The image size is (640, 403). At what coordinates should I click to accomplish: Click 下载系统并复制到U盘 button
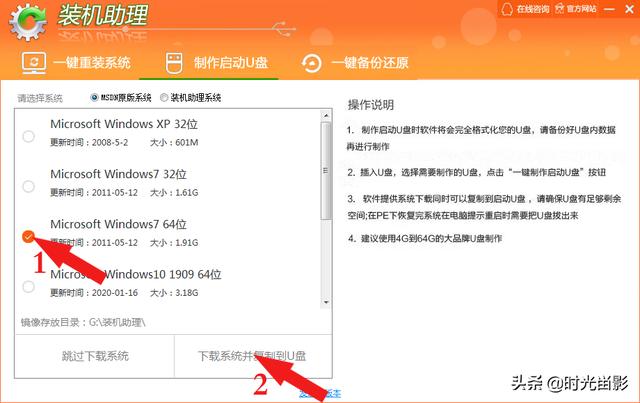[x=252, y=356]
